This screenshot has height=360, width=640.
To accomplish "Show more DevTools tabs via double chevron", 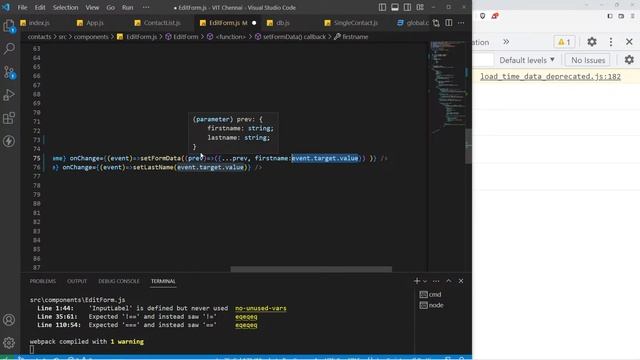I will tap(506, 42).
